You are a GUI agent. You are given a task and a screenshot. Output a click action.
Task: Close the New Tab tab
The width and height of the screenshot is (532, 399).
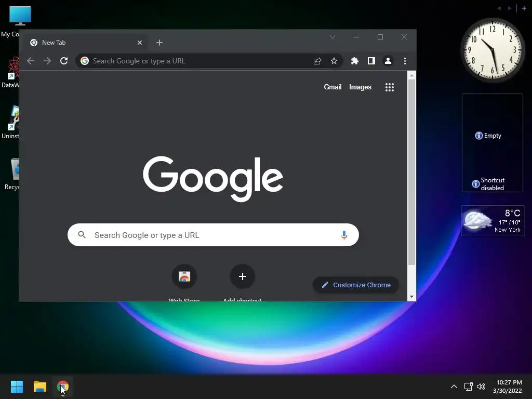(x=139, y=43)
